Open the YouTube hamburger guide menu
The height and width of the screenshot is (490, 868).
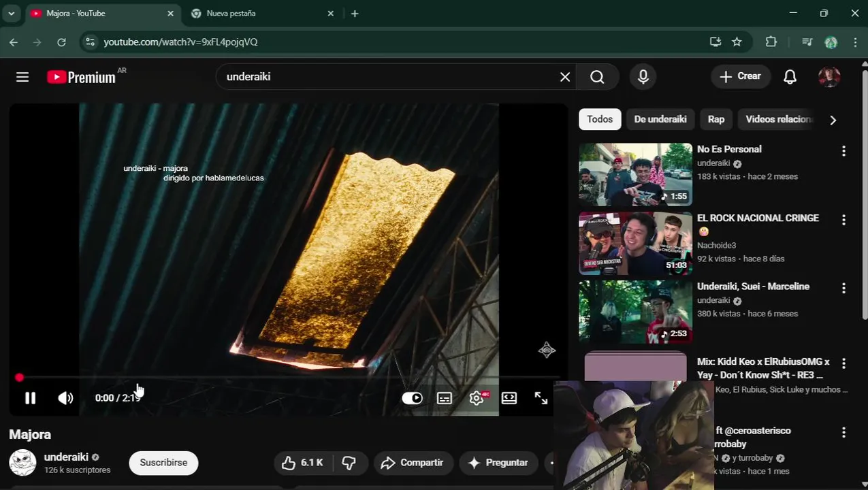(x=22, y=77)
